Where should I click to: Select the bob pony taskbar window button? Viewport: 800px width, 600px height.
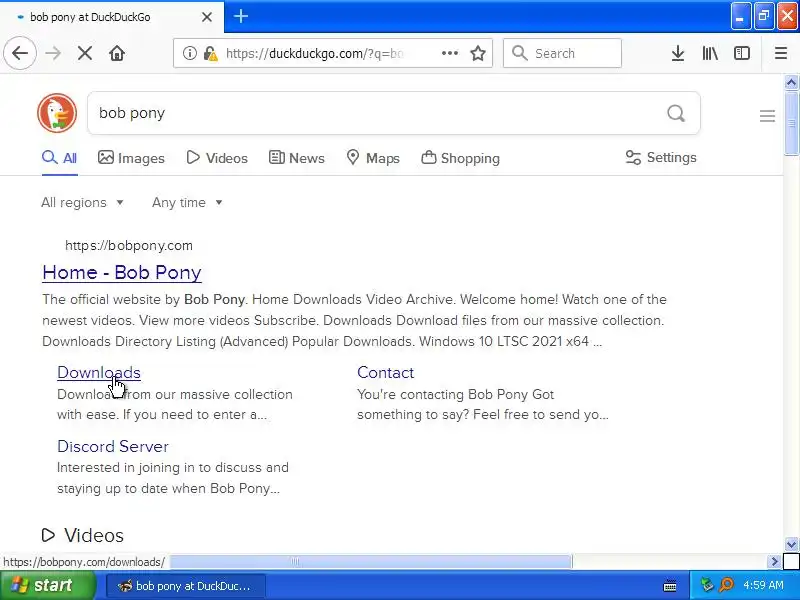point(186,586)
